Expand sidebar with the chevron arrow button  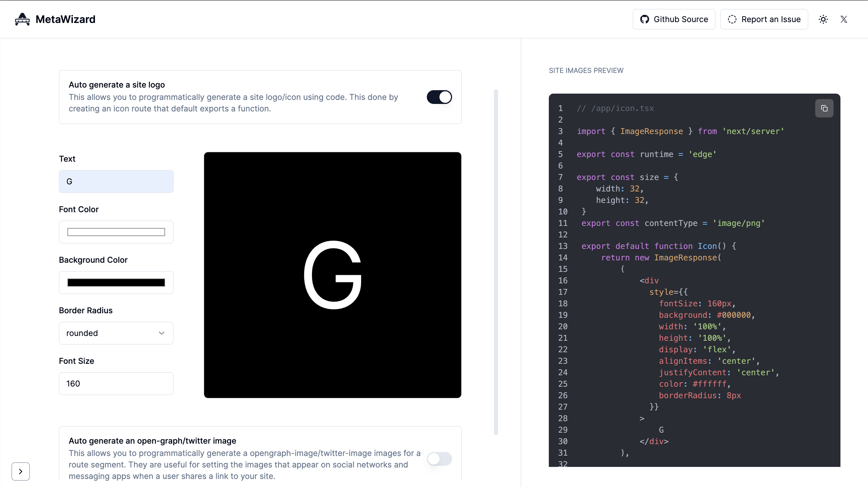click(x=21, y=471)
